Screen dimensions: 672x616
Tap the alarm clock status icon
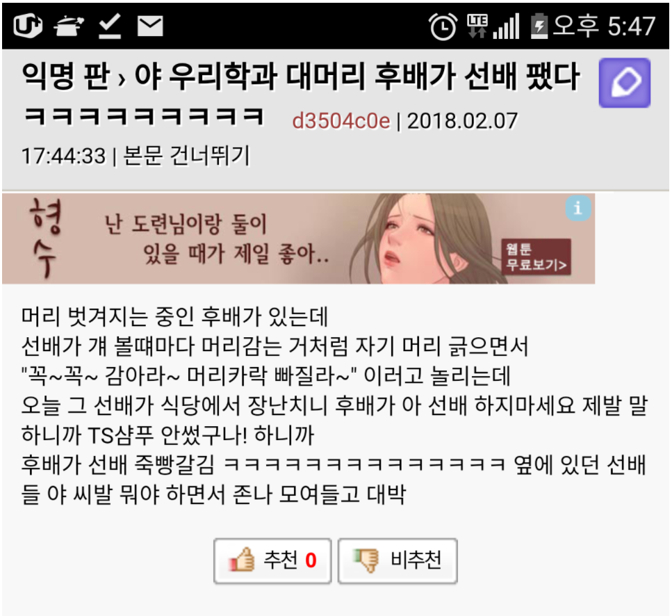pyautogui.click(x=443, y=26)
